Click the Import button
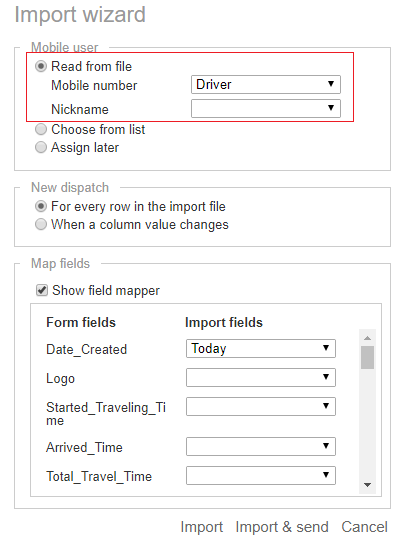This screenshot has height=543, width=407. click(x=202, y=527)
